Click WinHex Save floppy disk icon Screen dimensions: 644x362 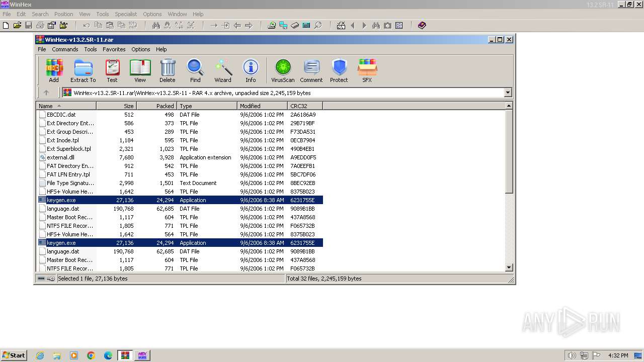[x=29, y=25]
